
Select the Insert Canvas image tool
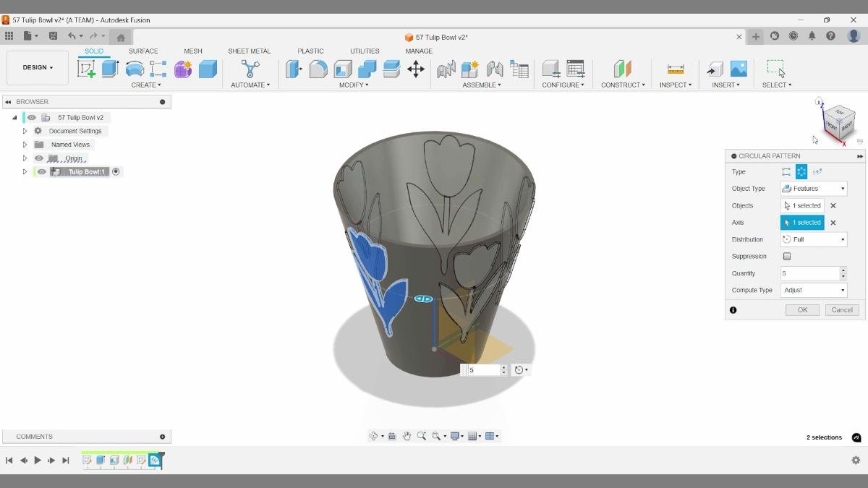[x=739, y=69]
